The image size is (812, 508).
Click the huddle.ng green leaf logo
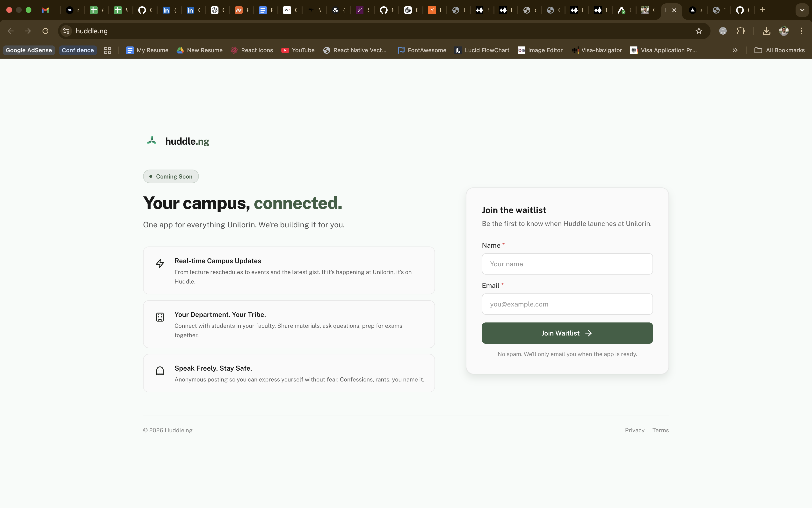[152, 141]
